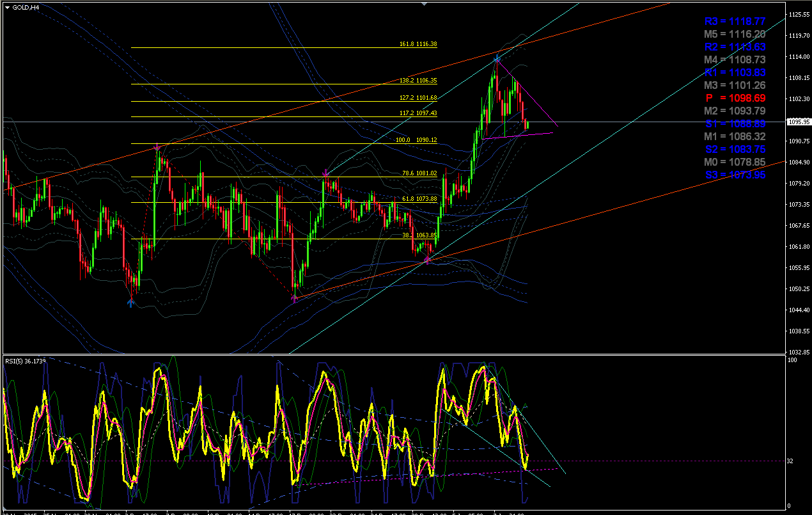Click the M4 = 1108.73 pivot label
This screenshot has height=515, width=812.
coord(735,60)
